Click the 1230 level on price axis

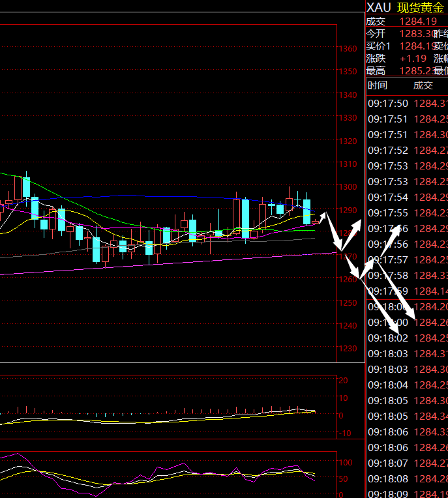click(349, 349)
